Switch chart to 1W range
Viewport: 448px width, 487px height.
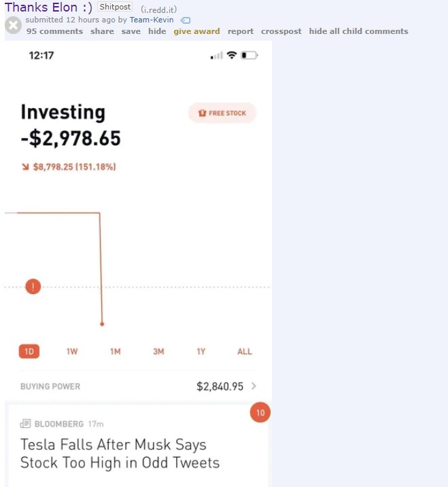pyautogui.click(x=72, y=351)
